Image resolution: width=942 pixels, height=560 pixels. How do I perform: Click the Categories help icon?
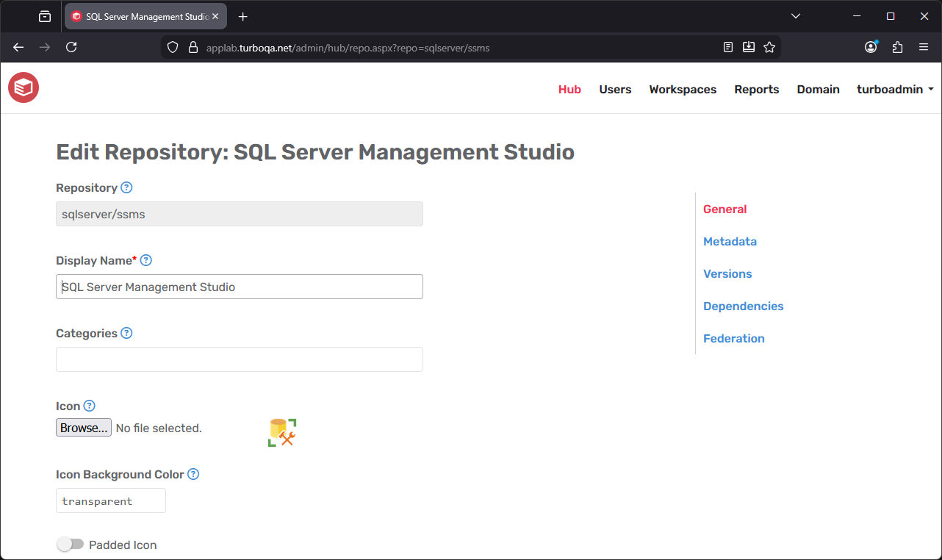click(126, 333)
